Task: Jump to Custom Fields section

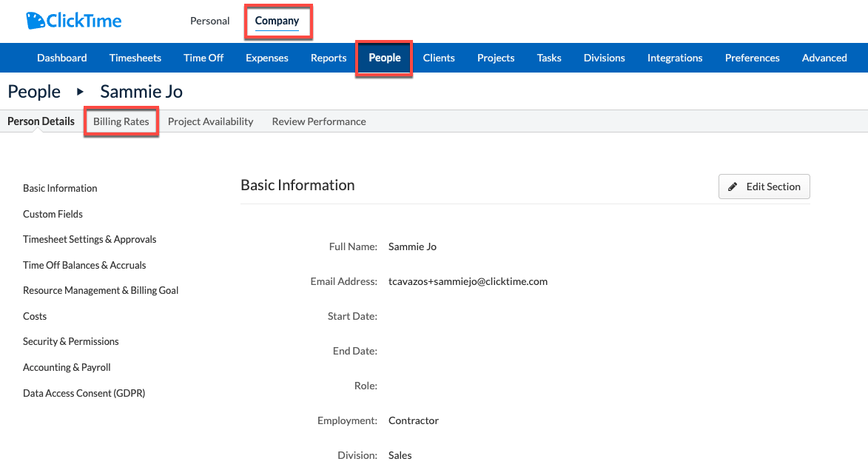Action: pos(53,214)
